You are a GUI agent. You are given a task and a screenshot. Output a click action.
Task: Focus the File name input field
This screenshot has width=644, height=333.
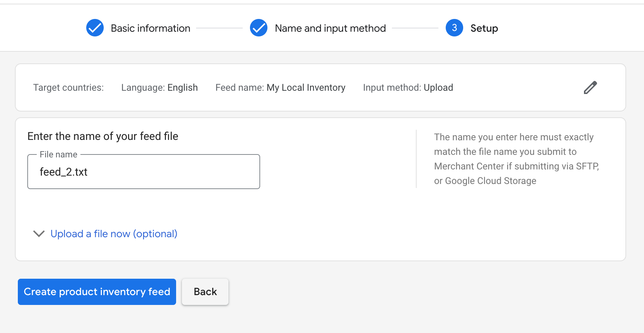point(144,172)
